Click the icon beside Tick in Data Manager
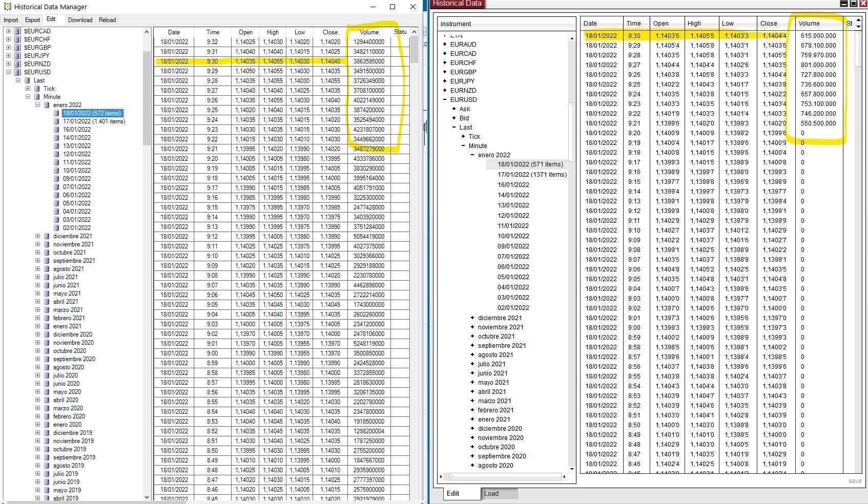The width and height of the screenshot is (868, 504). 37,89
